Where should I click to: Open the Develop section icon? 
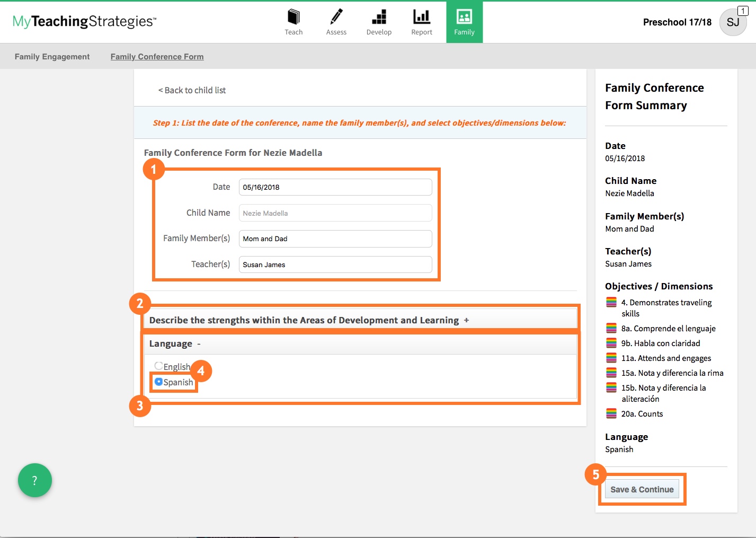[x=379, y=17]
